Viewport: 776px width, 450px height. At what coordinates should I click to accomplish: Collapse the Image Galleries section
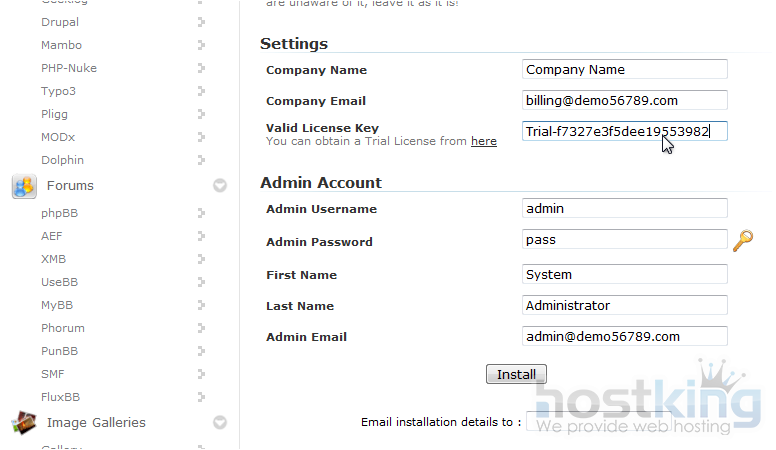220,423
